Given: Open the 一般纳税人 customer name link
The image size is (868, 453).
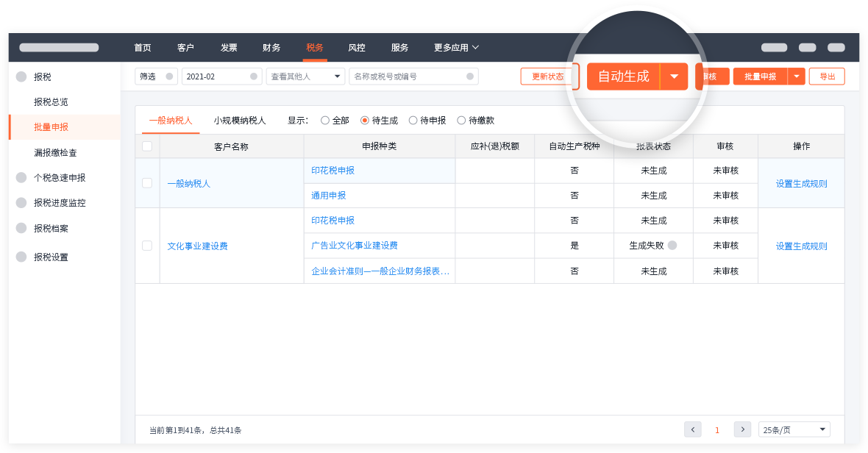Looking at the screenshot, I should click(x=189, y=184).
